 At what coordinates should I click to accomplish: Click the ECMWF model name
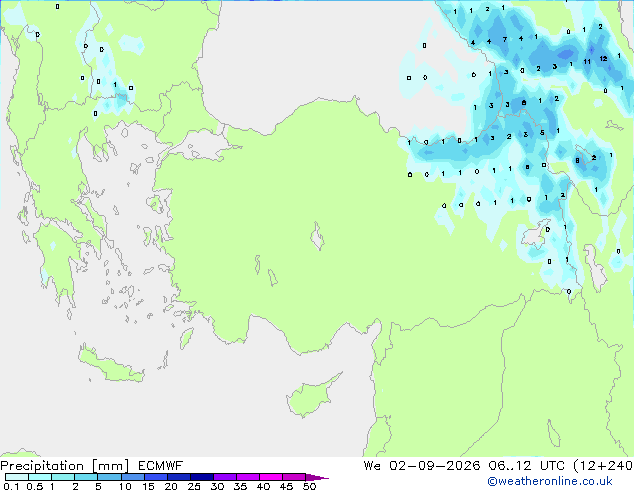pos(161,466)
